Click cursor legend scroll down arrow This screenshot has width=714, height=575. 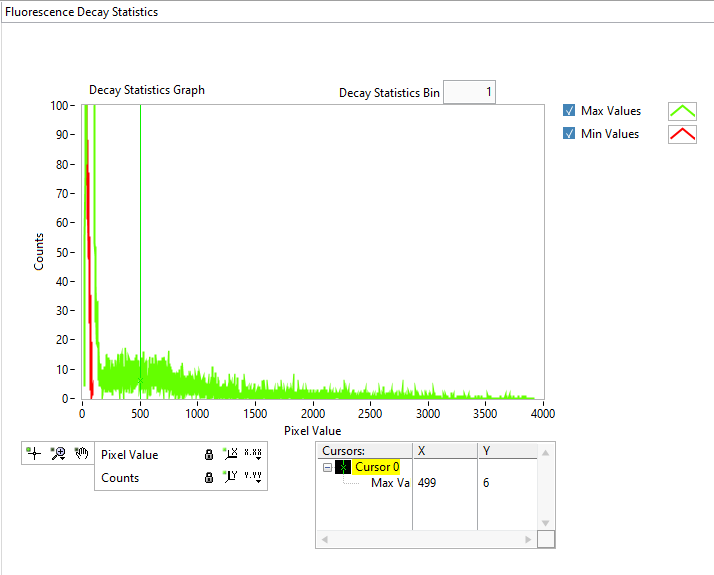pos(546,523)
